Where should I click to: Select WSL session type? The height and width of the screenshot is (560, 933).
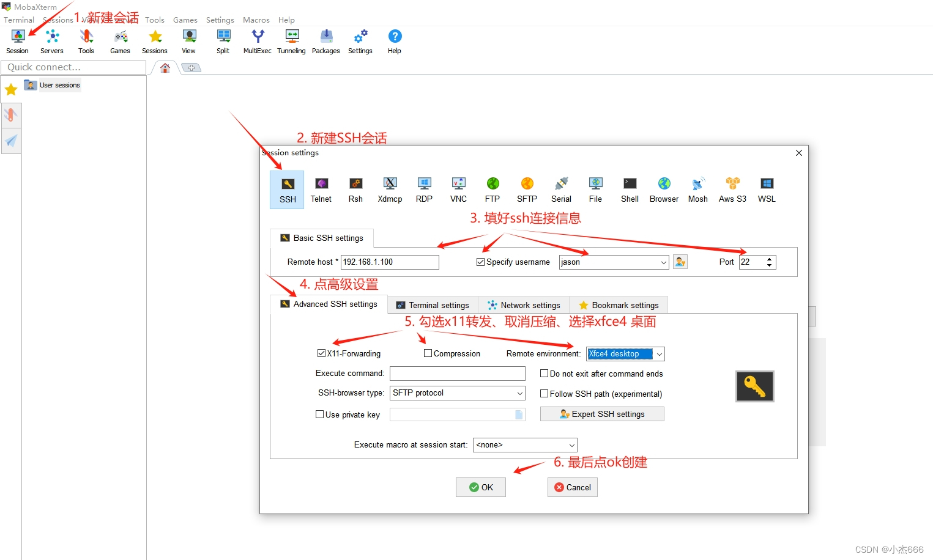767,190
